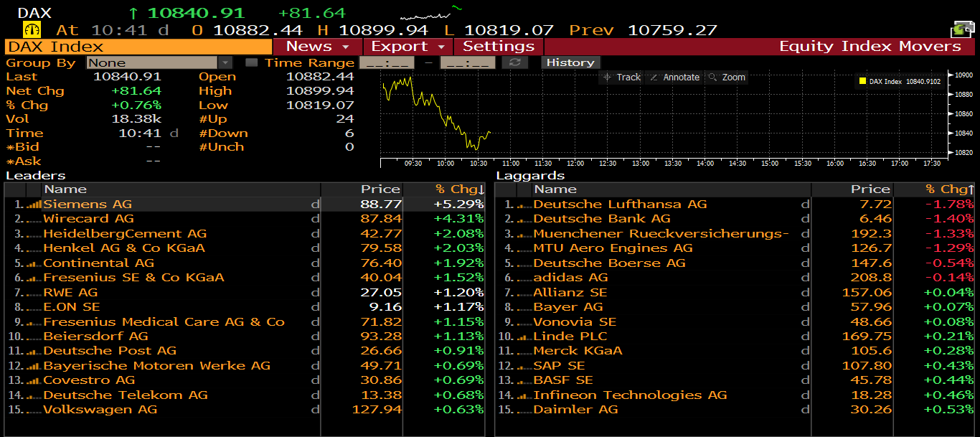Select MTU Aero Engines AG row
Screen dimensions: 980x437
(x=735, y=248)
